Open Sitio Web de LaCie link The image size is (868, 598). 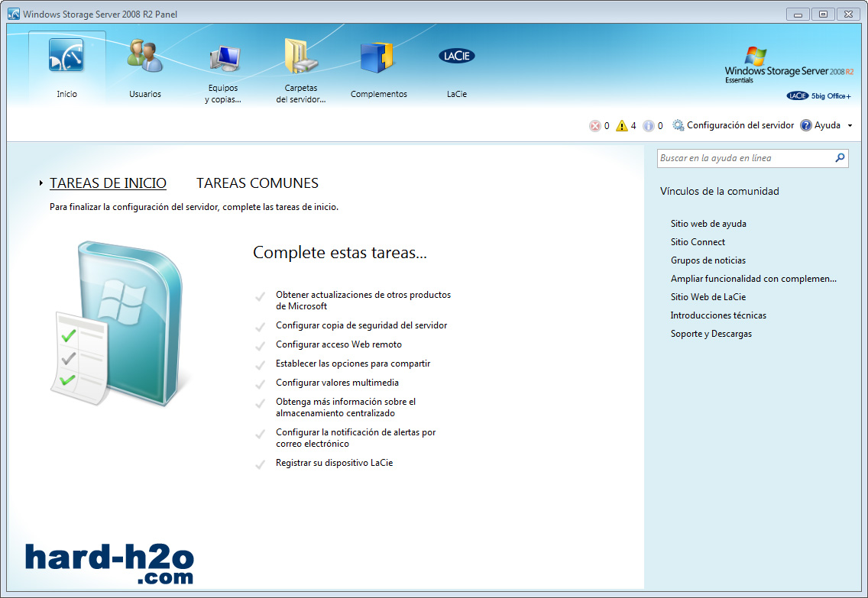708,296
